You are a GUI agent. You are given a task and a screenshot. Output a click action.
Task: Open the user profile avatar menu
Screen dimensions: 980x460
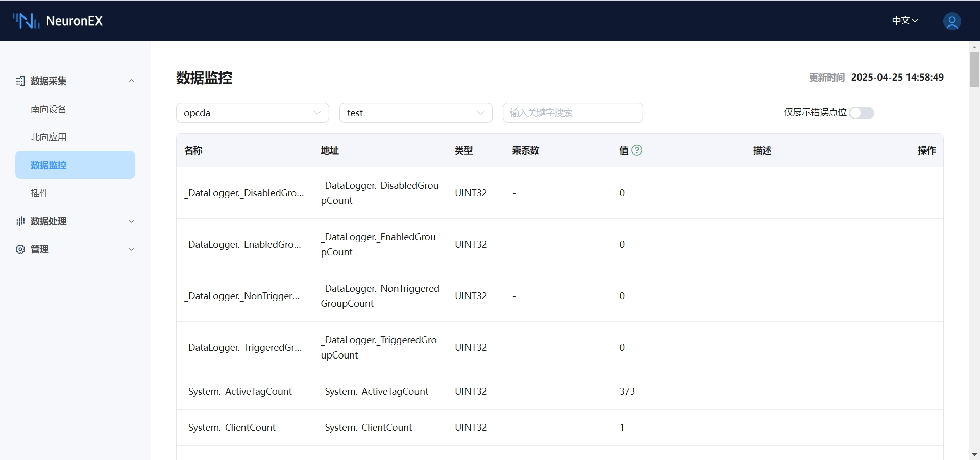tap(951, 21)
